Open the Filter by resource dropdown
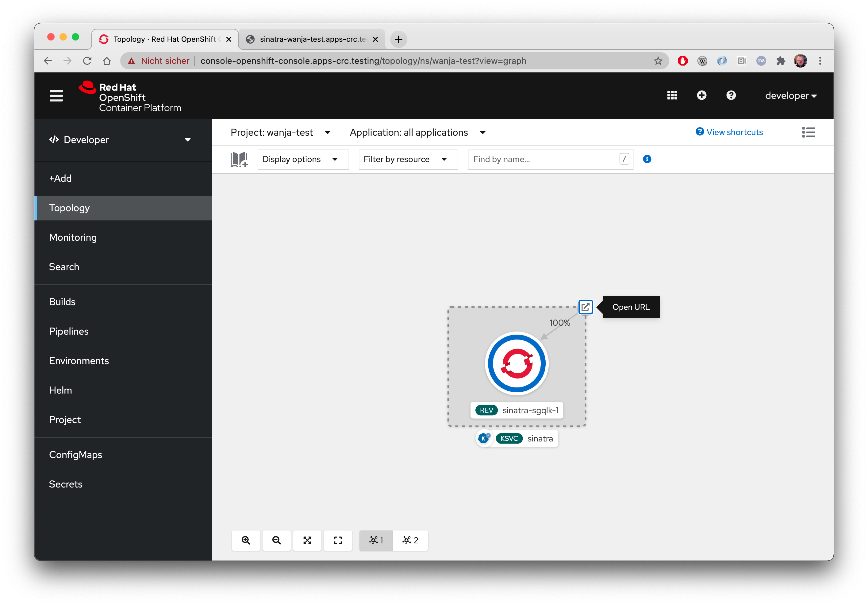868x606 pixels. (408, 159)
